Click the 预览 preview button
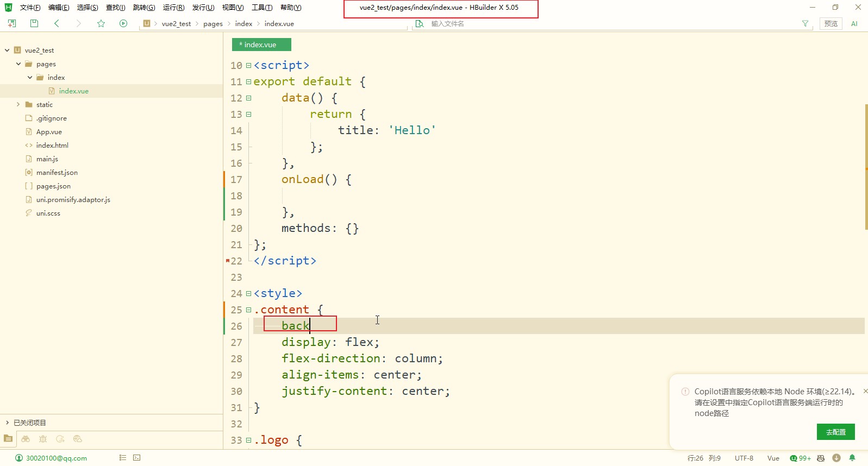 coord(830,23)
